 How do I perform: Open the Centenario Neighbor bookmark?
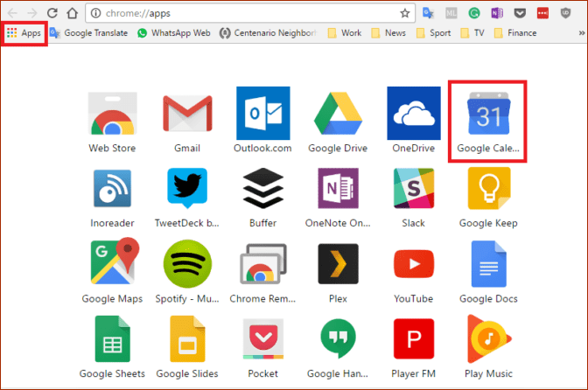tap(268, 33)
